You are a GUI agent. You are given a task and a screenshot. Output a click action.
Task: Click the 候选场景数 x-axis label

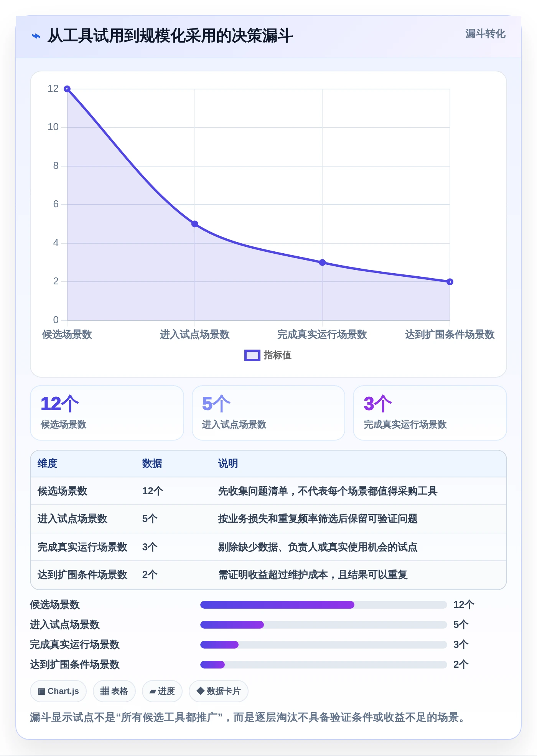coord(67,335)
